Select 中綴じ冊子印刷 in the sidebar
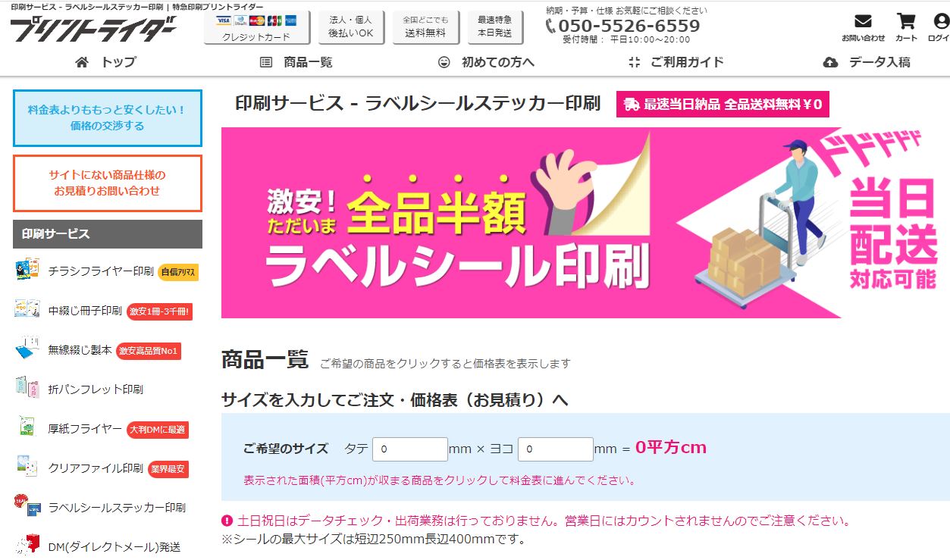 click(x=85, y=311)
